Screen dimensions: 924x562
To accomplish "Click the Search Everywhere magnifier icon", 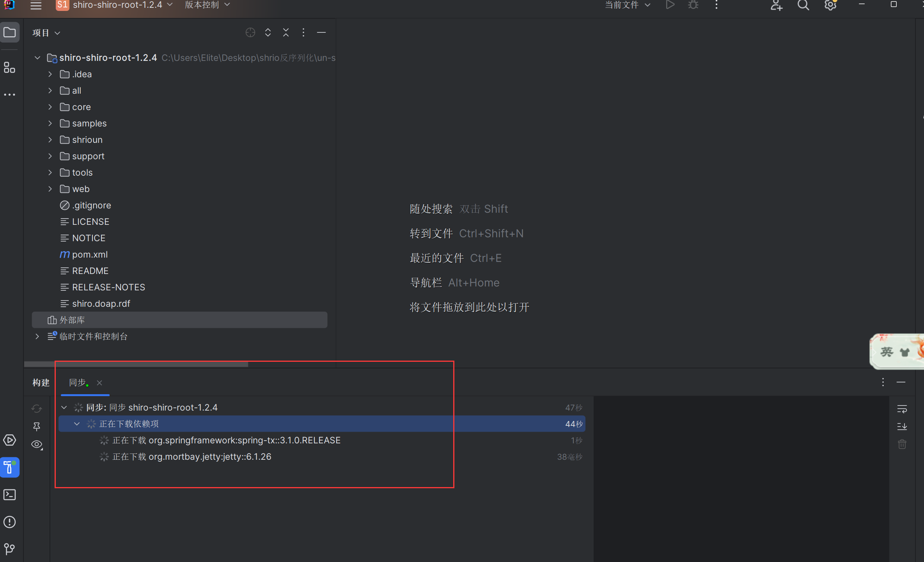I will [x=803, y=5].
